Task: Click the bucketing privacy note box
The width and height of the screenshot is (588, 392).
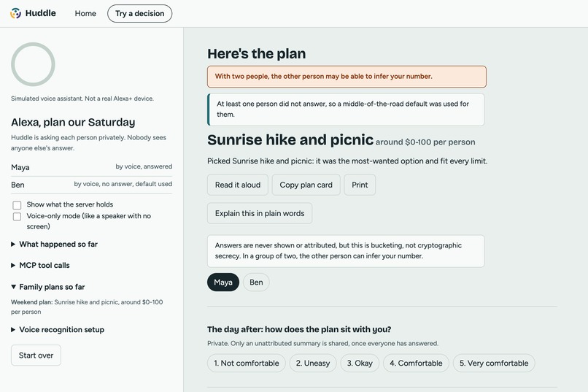Action: [346, 251]
